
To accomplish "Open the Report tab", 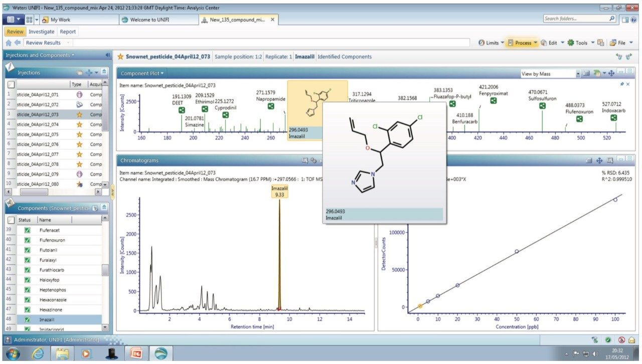I will [x=68, y=31].
